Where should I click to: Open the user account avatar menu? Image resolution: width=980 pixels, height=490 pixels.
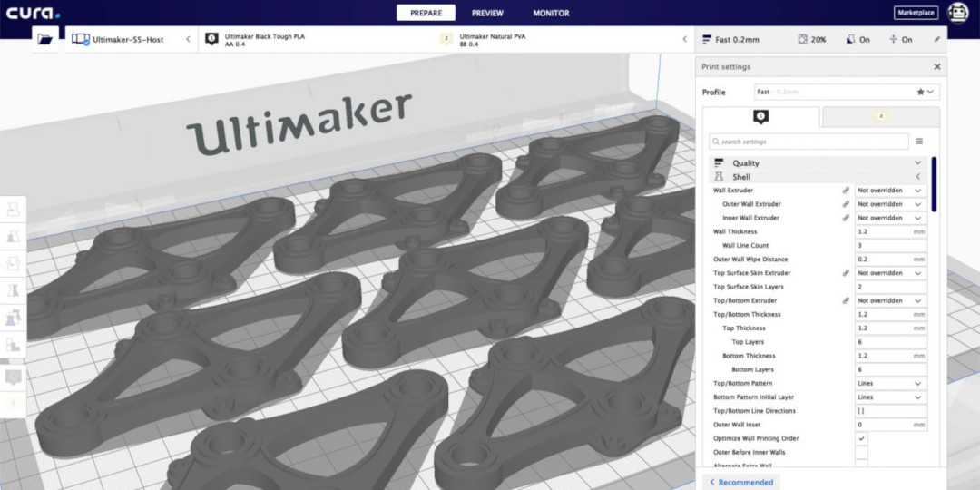pyautogui.click(x=958, y=13)
